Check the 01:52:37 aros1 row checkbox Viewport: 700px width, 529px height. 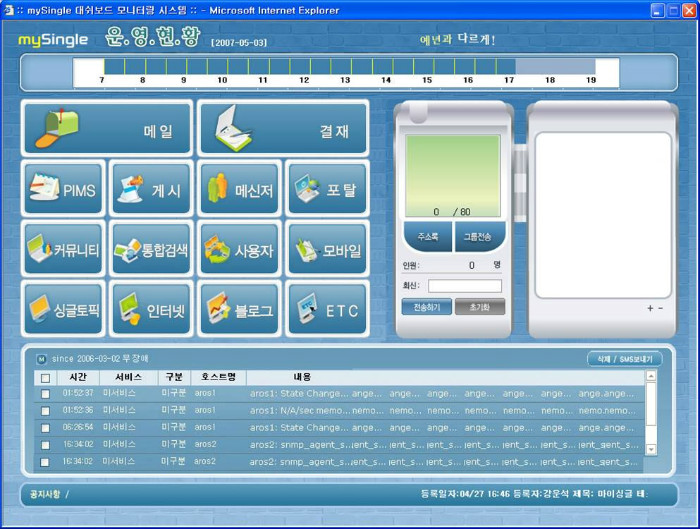(x=46, y=394)
